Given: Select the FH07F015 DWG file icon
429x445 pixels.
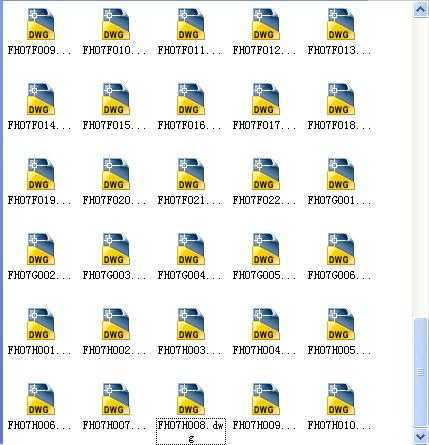Looking at the screenshot, I should click(116, 99).
